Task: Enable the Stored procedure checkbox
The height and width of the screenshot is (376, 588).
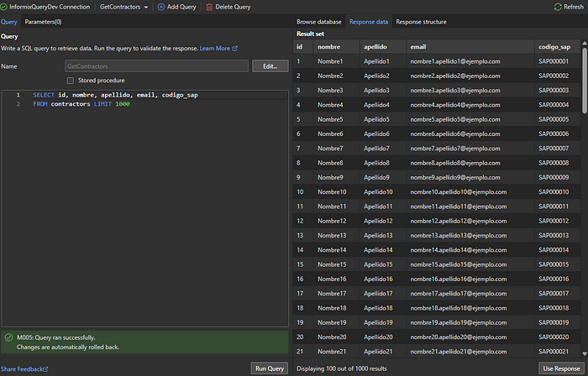Action: pyautogui.click(x=71, y=80)
